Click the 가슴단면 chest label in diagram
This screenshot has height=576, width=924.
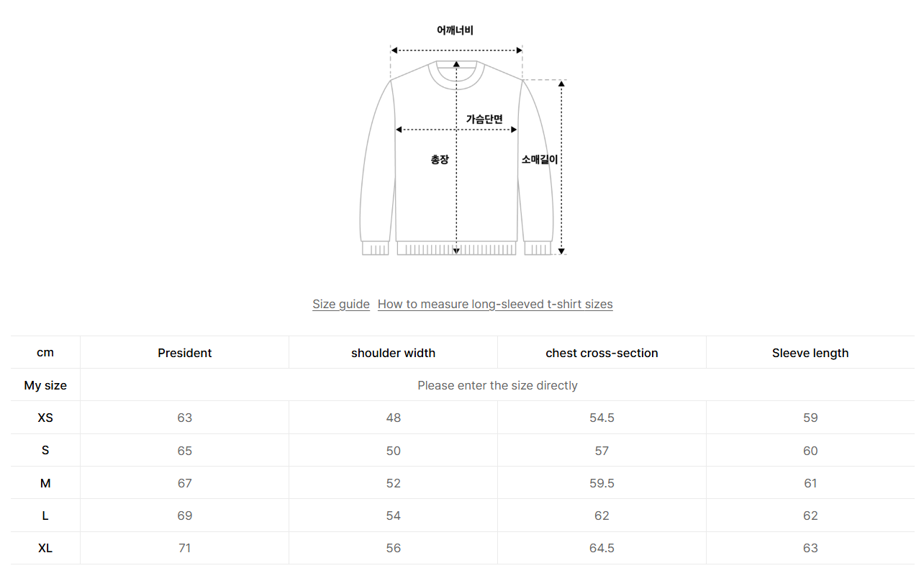484,119
